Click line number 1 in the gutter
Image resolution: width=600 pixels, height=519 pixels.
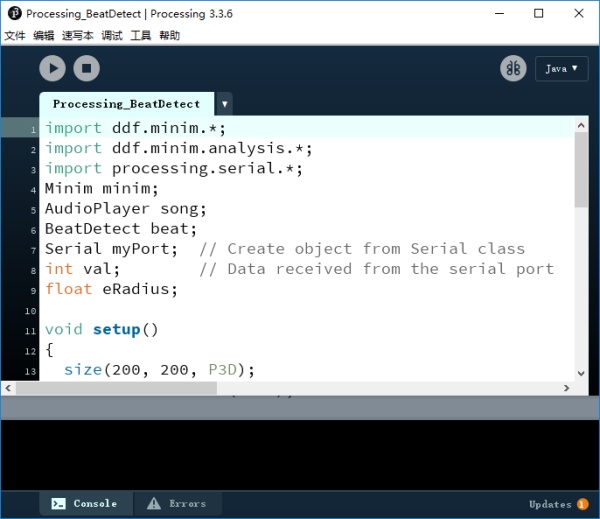tap(33, 130)
